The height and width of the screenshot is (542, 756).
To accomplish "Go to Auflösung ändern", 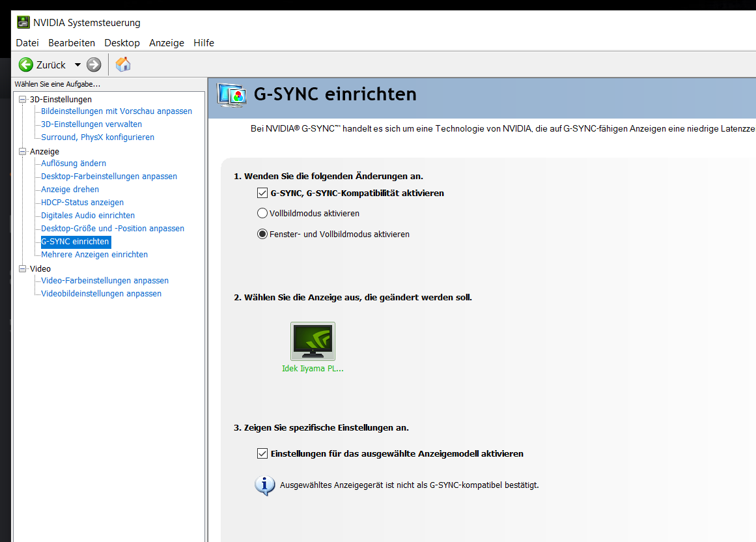I will (74, 164).
